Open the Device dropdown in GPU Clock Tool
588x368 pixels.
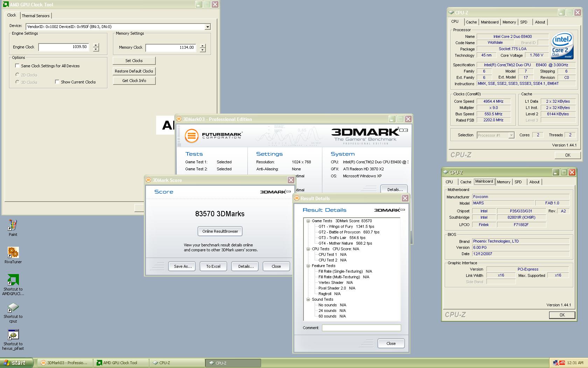[208, 27]
